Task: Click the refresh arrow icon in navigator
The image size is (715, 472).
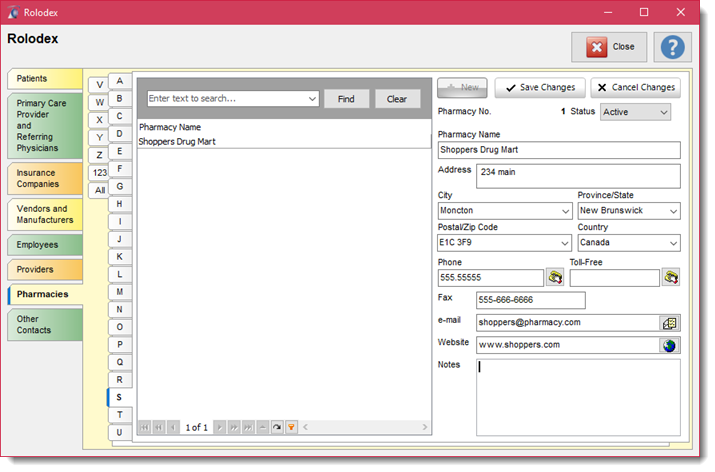Action: (276, 428)
